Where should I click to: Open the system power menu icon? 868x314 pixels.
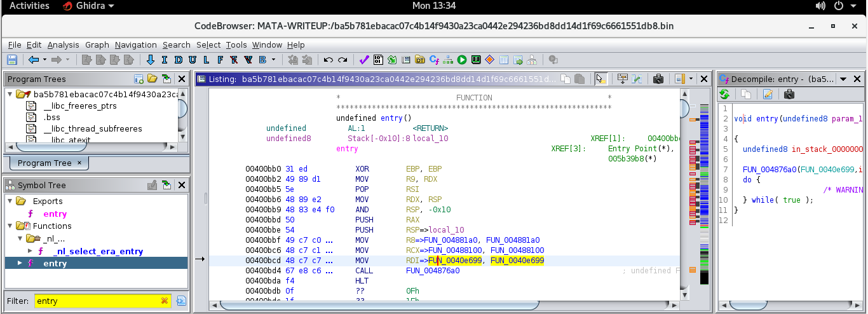coord(838,6)
